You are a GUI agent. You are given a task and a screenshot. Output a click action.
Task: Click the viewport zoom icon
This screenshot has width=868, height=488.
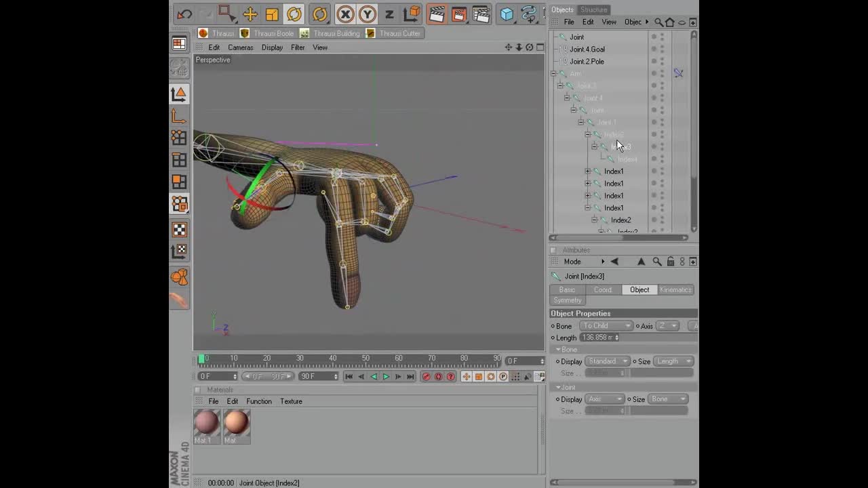point(519,47)
